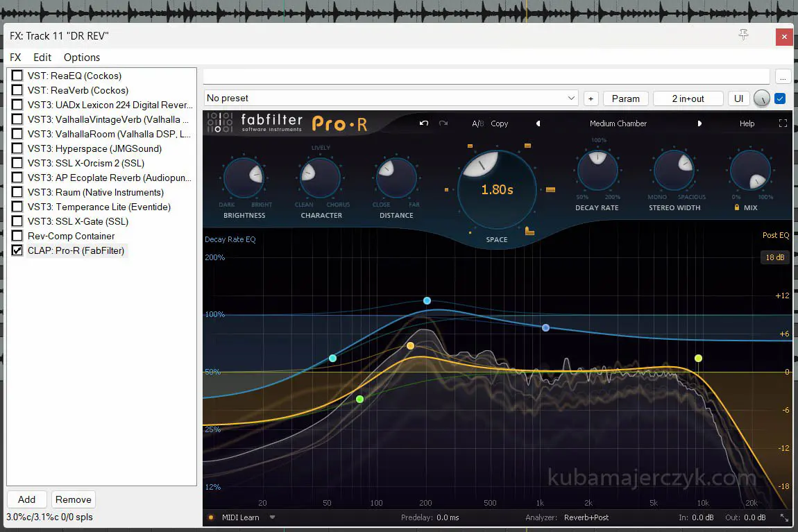The width and height of the screenshot is (798, 532).
Task: Click the Pro-R full screen icon
Action: pos(783,123)
